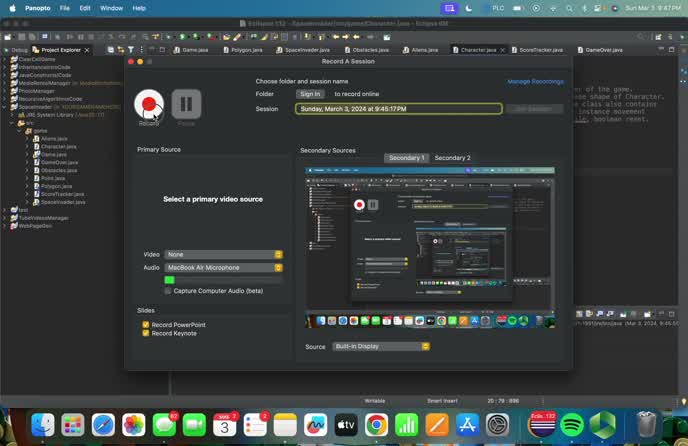
Task: Open Safari from the Dock
Action: click(104, 424)
